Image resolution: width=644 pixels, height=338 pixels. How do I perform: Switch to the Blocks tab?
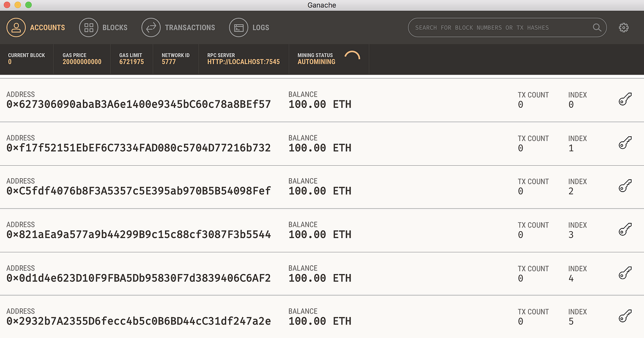point(103,28)
